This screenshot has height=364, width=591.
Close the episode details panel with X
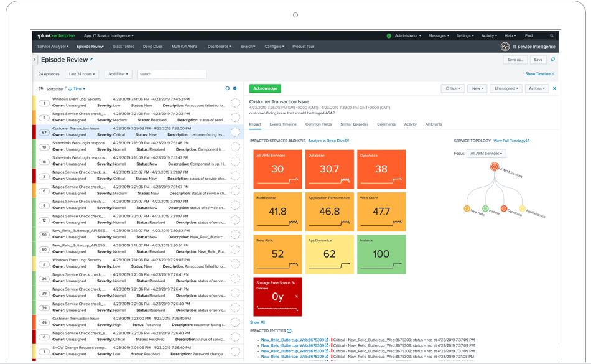pos(554,88)
